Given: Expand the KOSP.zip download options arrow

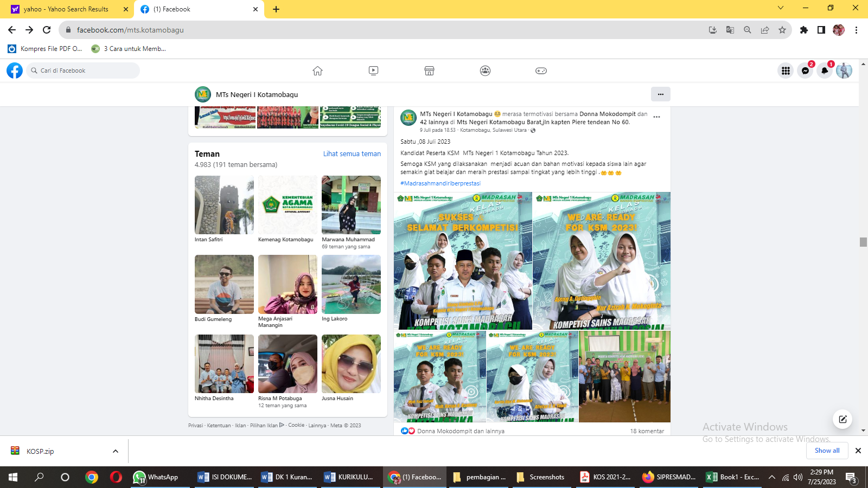Looking at the screenshot, I should [x=115, y=451].
